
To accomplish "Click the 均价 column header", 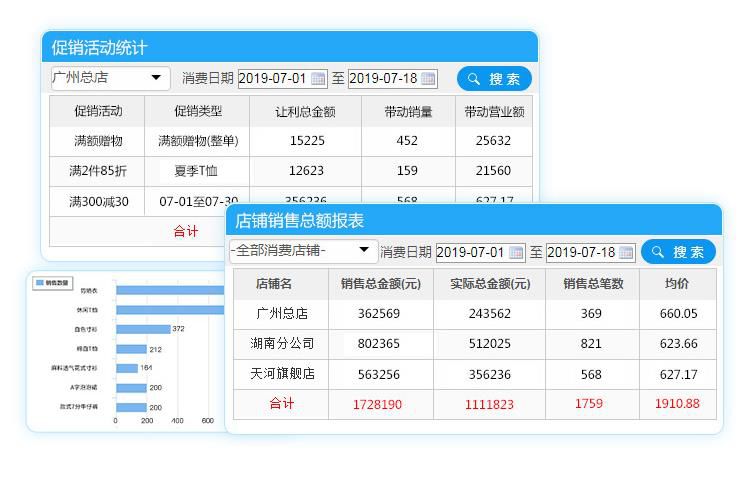I will (677, 284).
